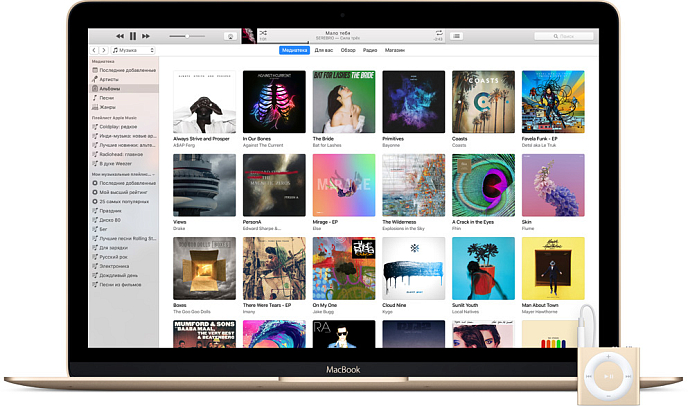Open the Диско 80 playlist
688x406 pixels.
(124, 220)
